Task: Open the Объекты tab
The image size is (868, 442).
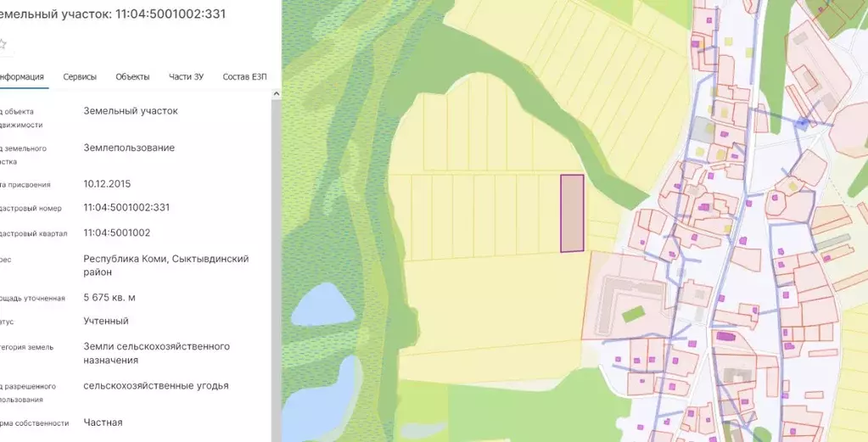Action: pyautogui.click(x=132, y=77)
